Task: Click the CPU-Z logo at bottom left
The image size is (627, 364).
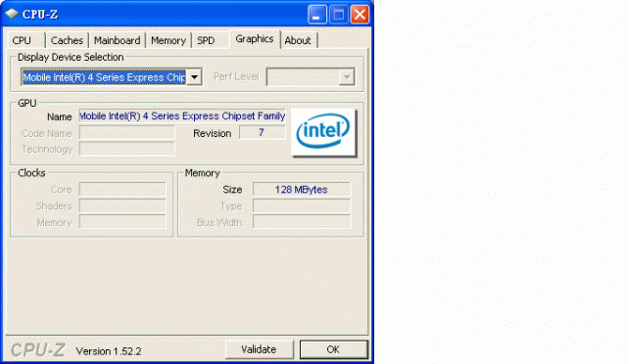Action: click(37, 350)
